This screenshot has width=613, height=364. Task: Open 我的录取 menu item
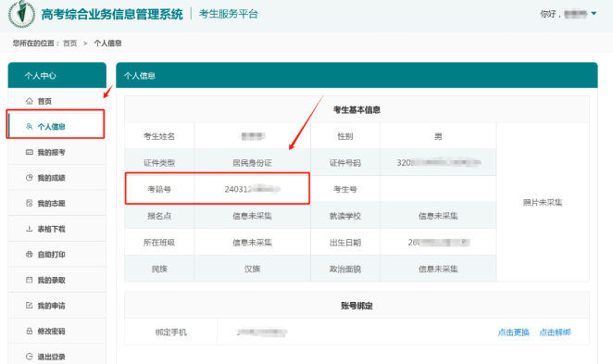[56, 280]
